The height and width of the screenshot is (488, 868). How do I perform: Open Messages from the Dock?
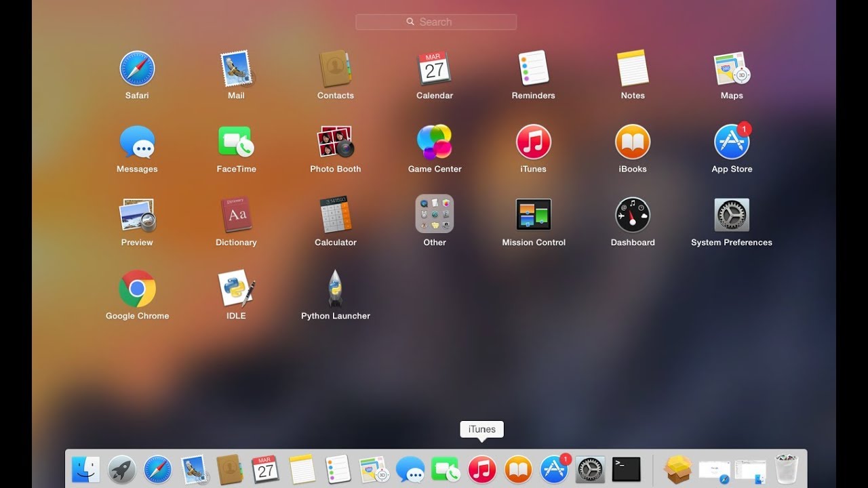(410, 469)
